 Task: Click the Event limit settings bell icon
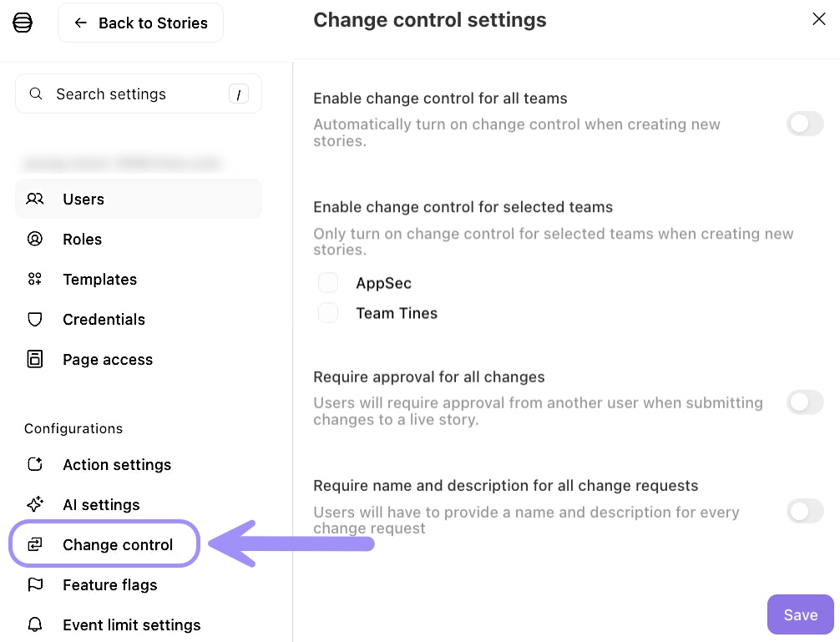coord(35,625)
